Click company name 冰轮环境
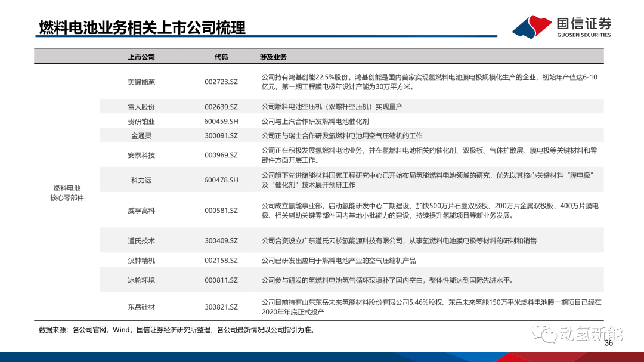This screenshot has height=362, width=644. [x=141, y=280]
